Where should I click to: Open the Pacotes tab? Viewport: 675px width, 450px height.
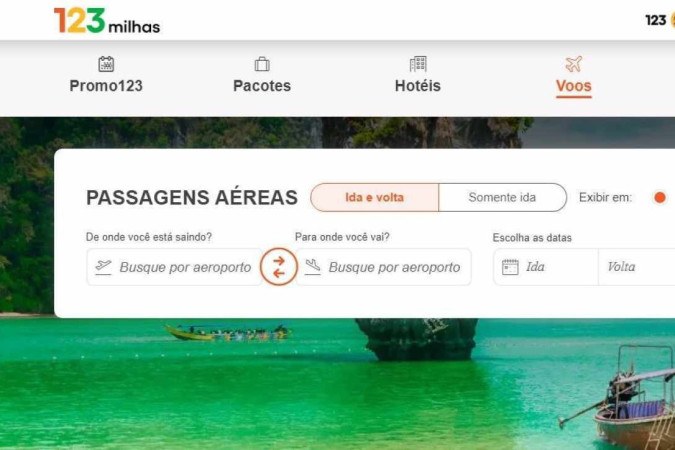click(x=262, y=76)
